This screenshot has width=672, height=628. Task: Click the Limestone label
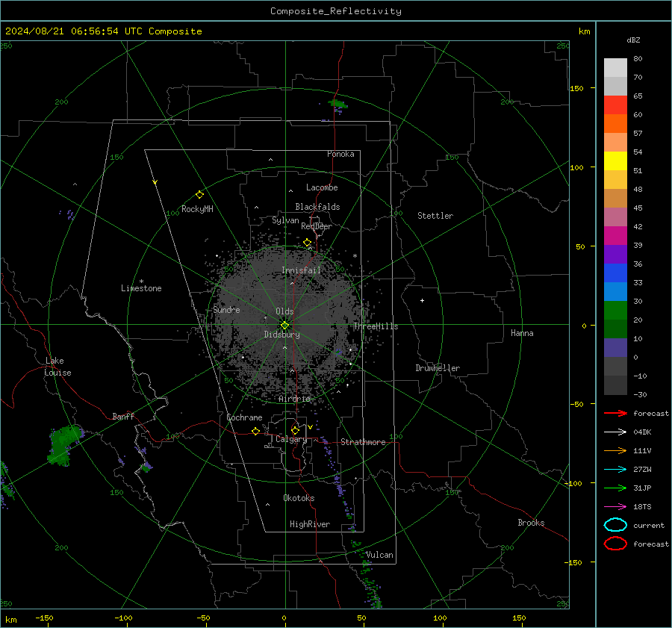(141, 288)
